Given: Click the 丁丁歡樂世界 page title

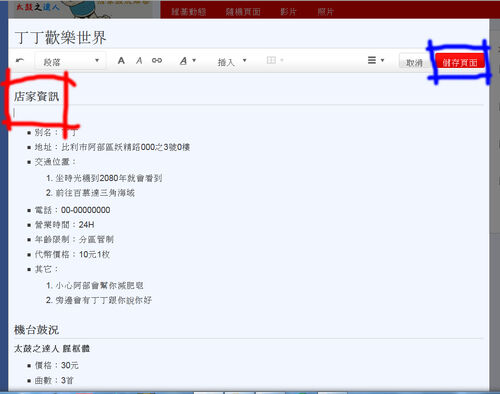Looking at the screenshot, I should pos(60,37).
